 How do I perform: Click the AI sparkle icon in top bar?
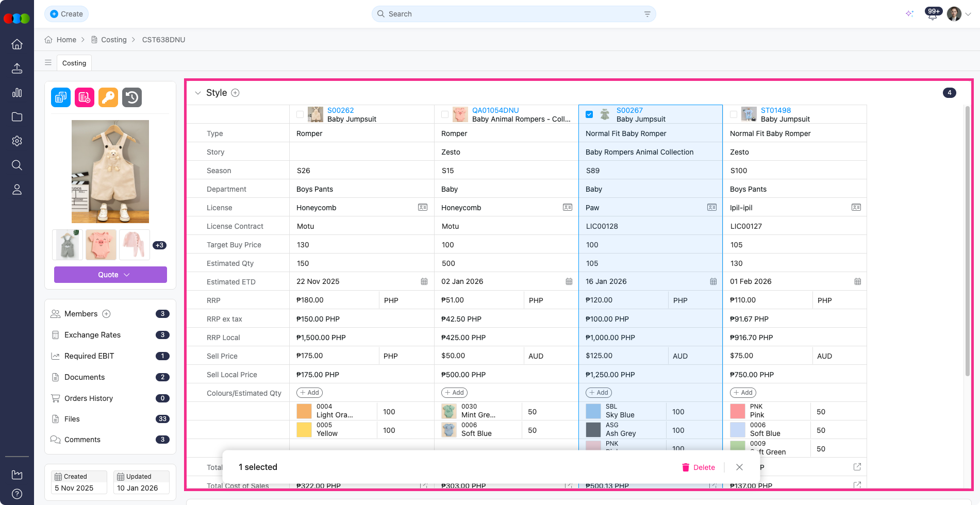[909, 14]
